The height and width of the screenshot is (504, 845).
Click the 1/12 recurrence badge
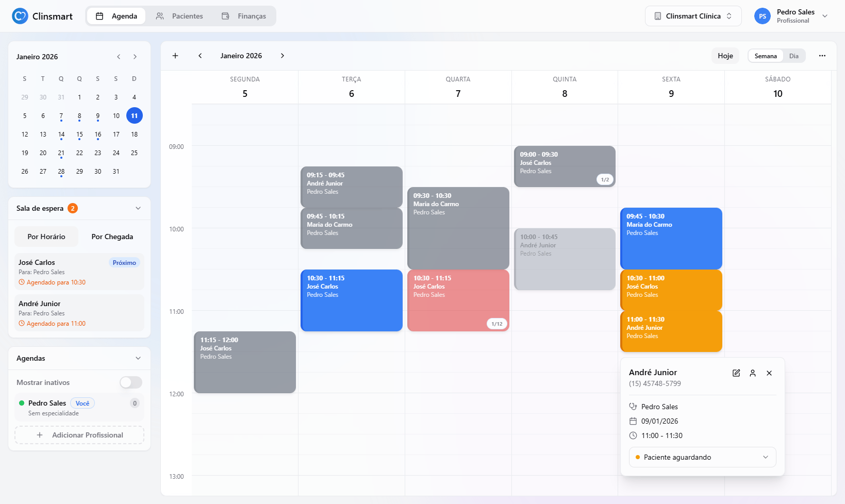497,324
